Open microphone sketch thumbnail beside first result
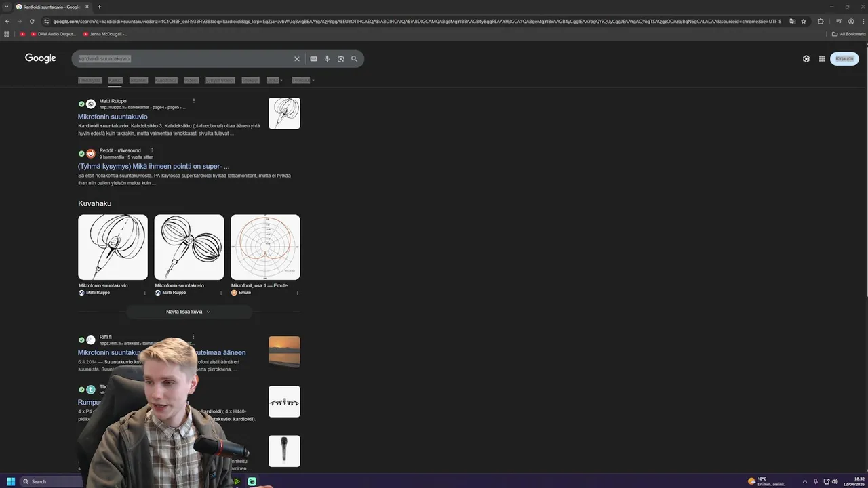The width and height of the screenshot is (868, 488). pyautogui.click(x=284, y=113)
